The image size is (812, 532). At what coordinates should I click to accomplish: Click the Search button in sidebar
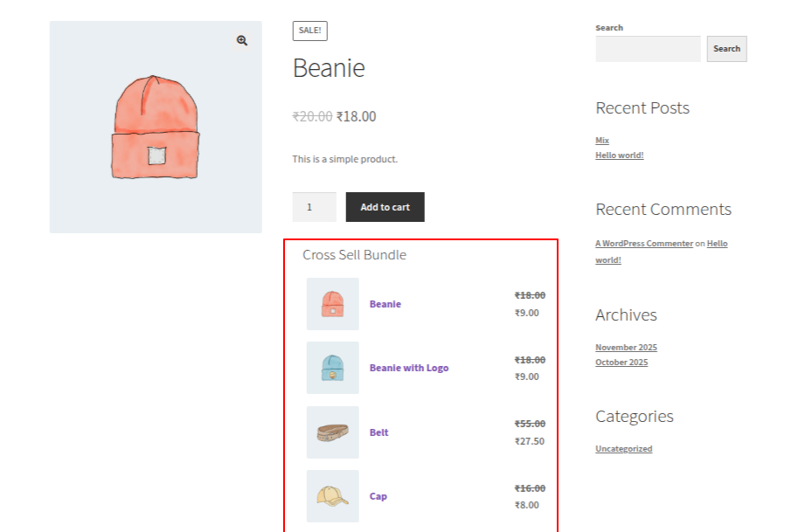726,49
